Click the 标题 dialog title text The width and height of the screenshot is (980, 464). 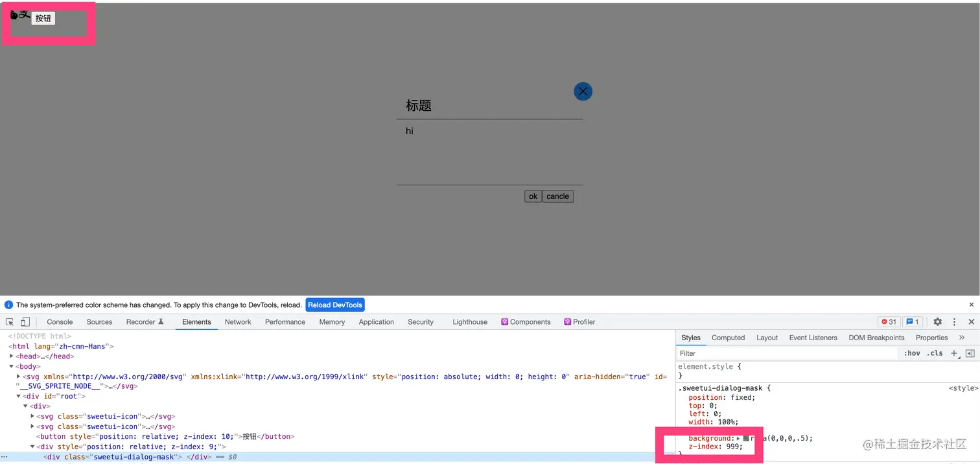(419, 106)
